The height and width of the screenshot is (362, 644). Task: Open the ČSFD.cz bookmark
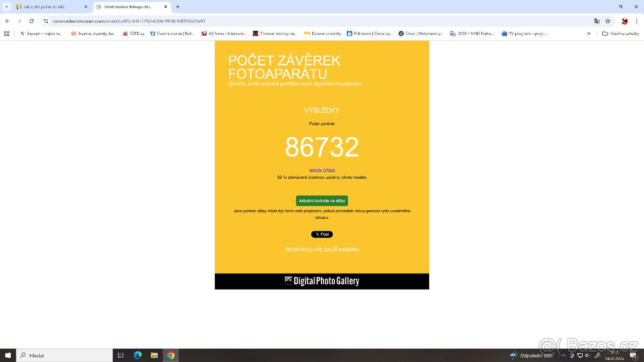(134, 33)
